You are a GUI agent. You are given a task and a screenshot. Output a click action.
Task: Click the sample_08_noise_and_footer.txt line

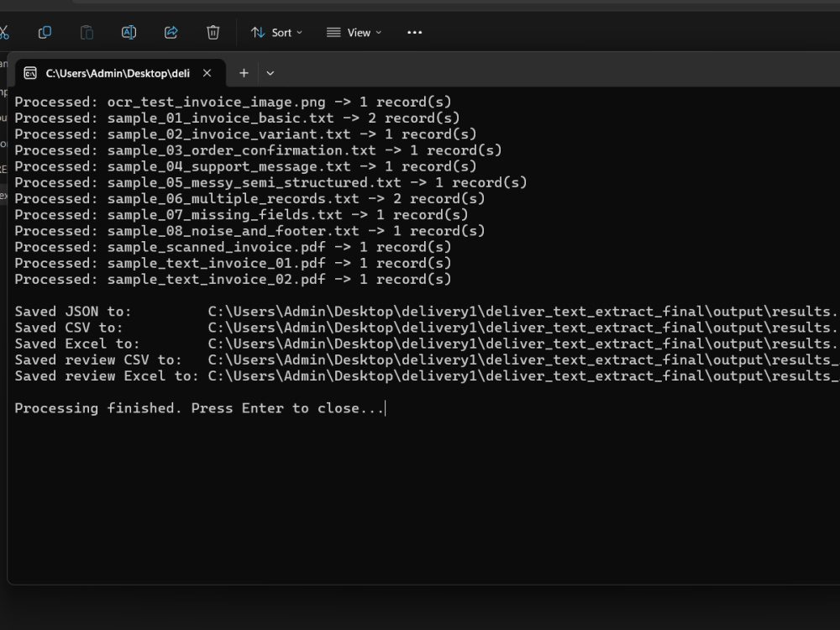pos(249,230)
